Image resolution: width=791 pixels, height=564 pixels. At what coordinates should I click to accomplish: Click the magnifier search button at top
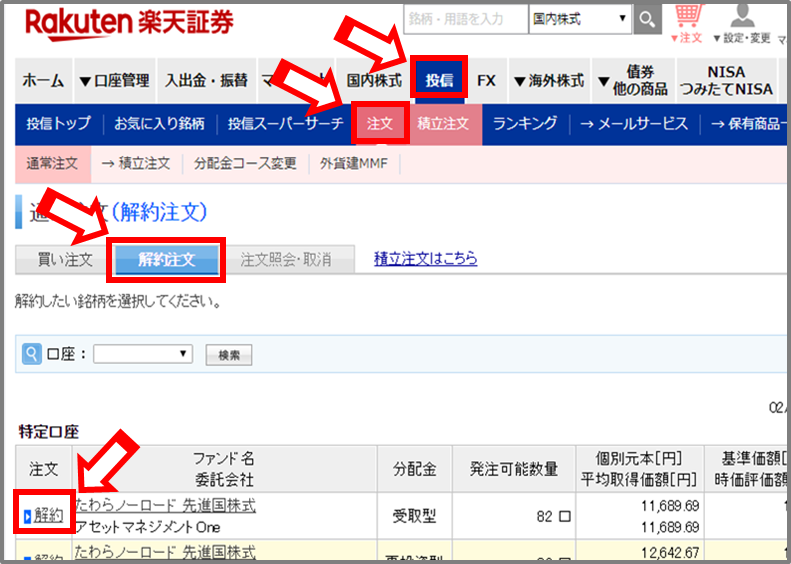(x=647, y=19)
